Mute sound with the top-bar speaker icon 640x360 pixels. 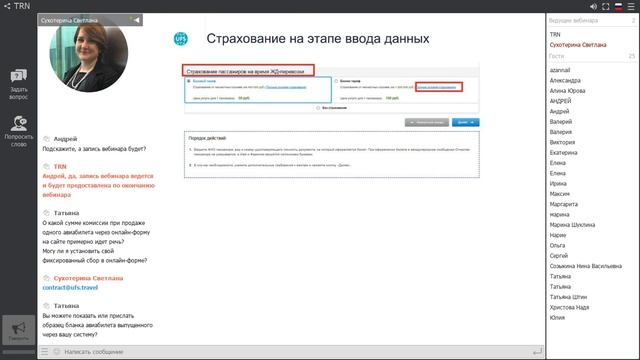pyautogui.click(x=593, y=7)
